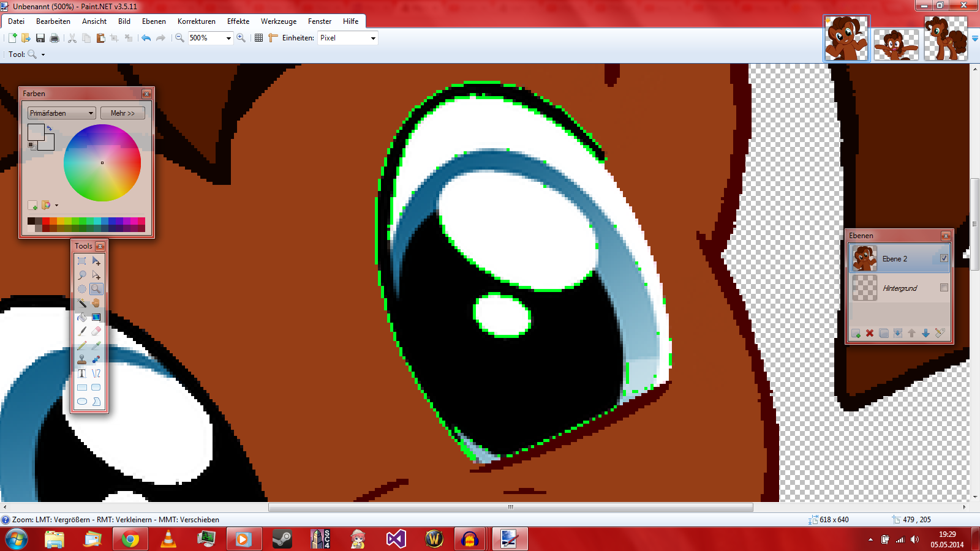The image size is (980, 551).
Task: Select the Ellipse Select tool
Action: 82,289
